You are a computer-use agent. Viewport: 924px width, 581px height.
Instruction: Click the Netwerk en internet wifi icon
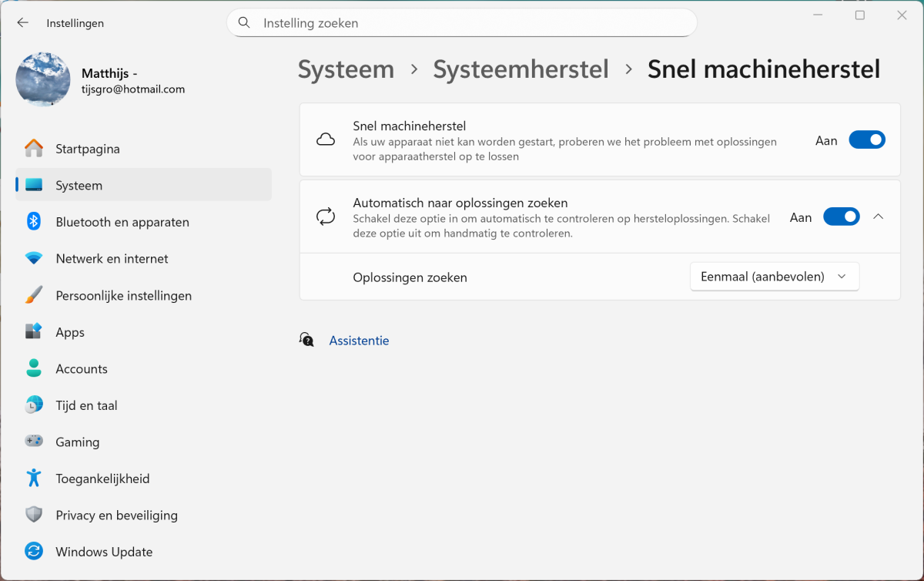(34, 259)
